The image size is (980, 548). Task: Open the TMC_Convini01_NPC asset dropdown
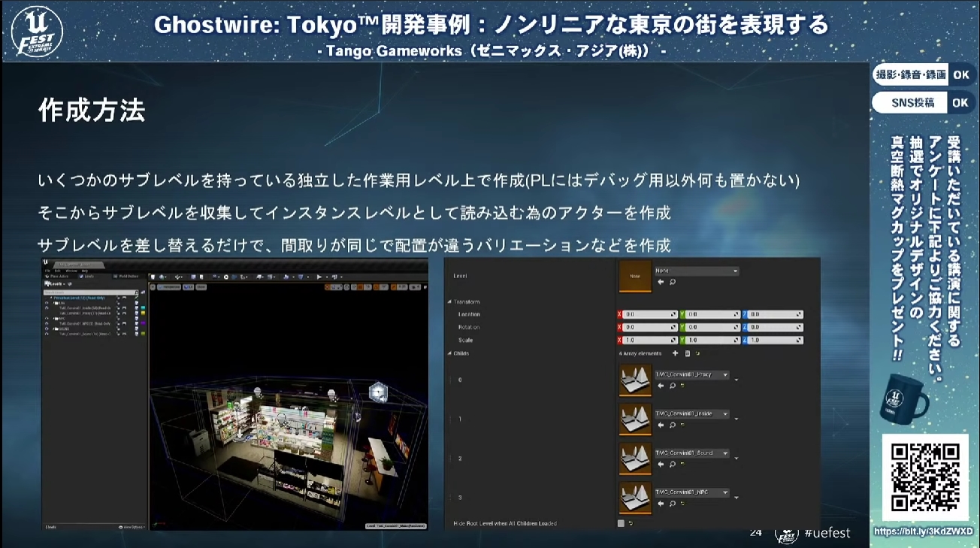click(692, 492)
